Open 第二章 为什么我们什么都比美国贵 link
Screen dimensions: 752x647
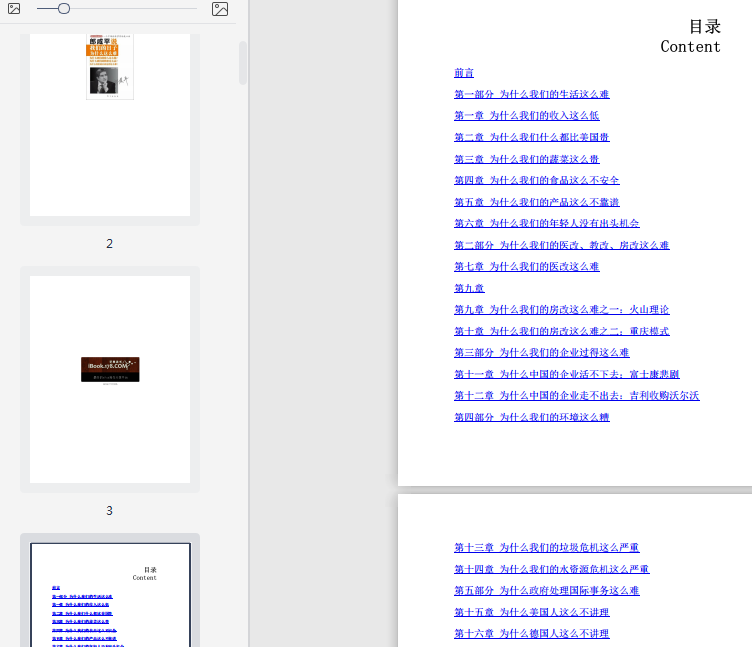tap(531, 137)
